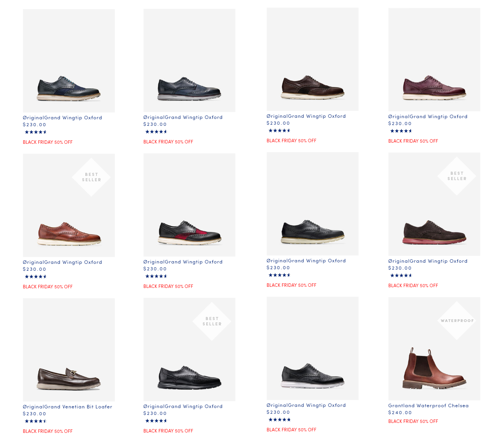Open the ØriginalGrand Venetian Bit Loafer title link
The height and width of the screenshot is (434, 504).
[67, 407]
